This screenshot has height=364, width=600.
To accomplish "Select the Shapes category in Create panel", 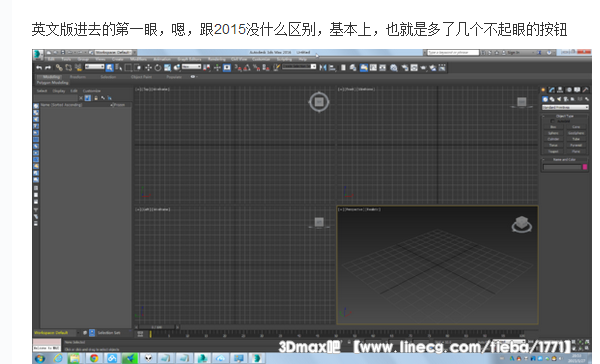I will [552, 99].
